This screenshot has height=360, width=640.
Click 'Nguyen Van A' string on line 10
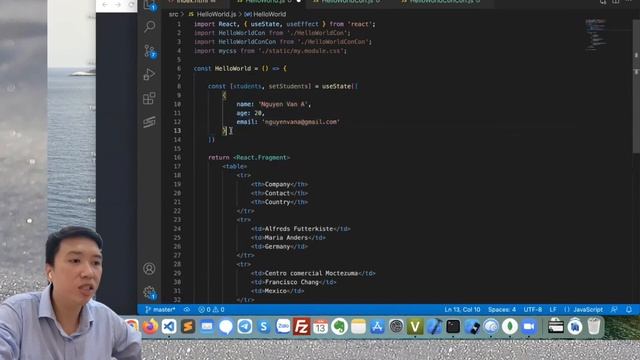point(282,104)
